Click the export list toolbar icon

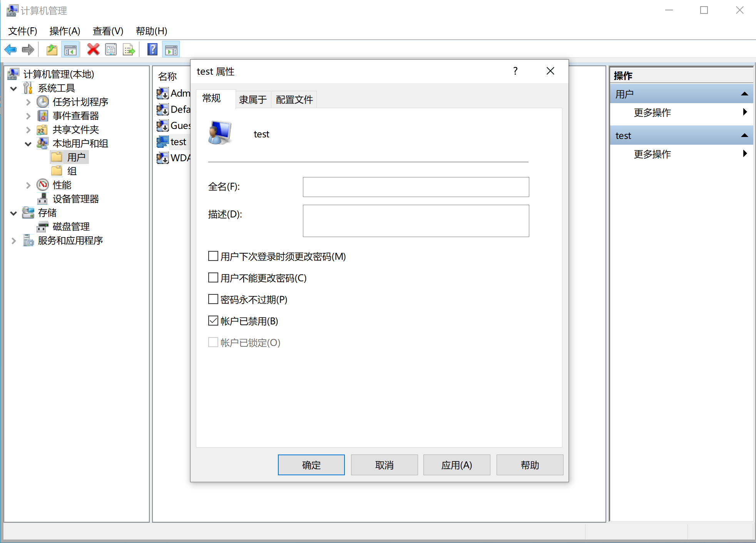129,50
